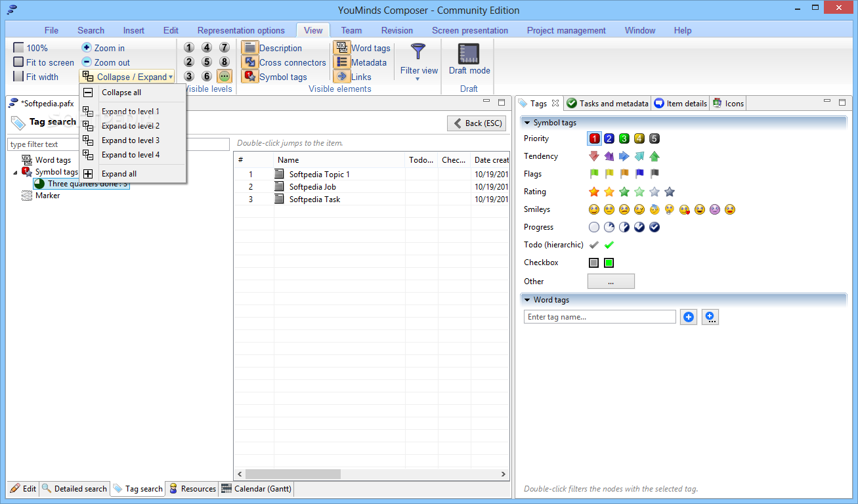Choose the dark blue star rating

click(670, 192)
